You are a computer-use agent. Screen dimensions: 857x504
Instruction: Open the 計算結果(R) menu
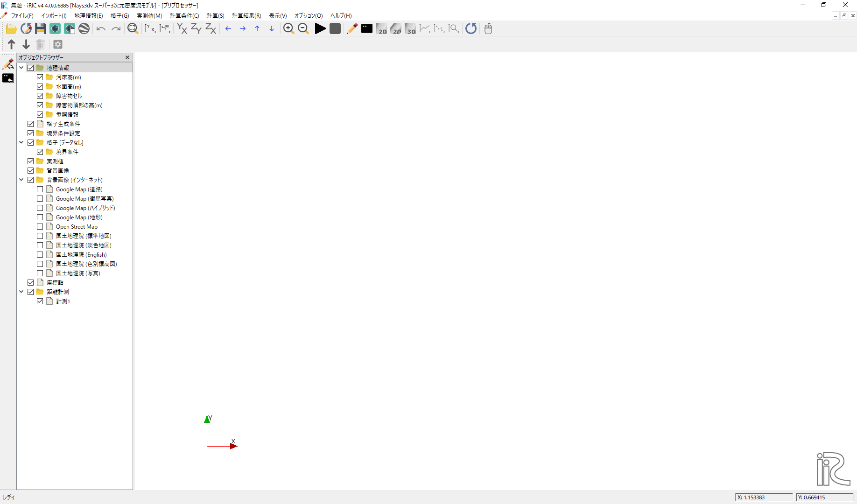point(246,16)
